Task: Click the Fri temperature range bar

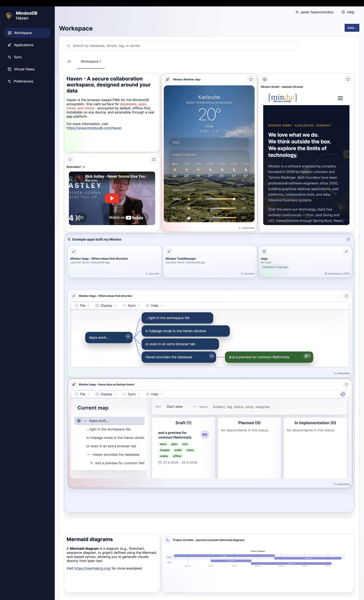Action: tap(224, 208)
